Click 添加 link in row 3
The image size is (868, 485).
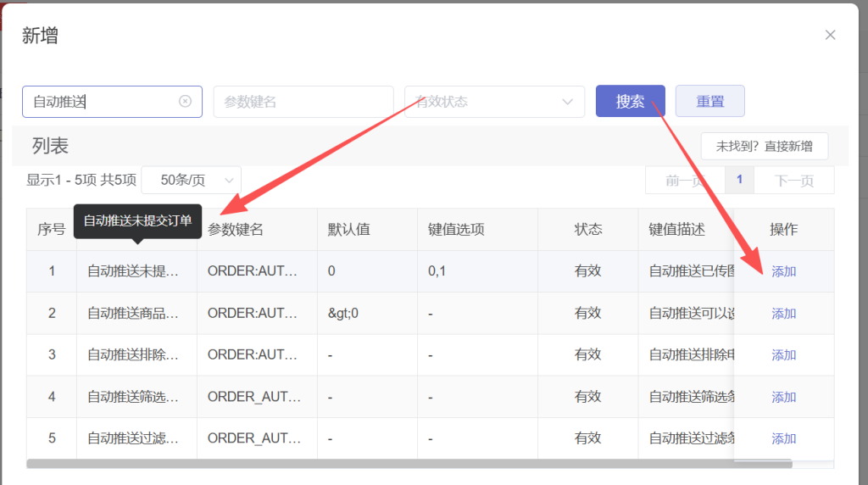point(783,355)
